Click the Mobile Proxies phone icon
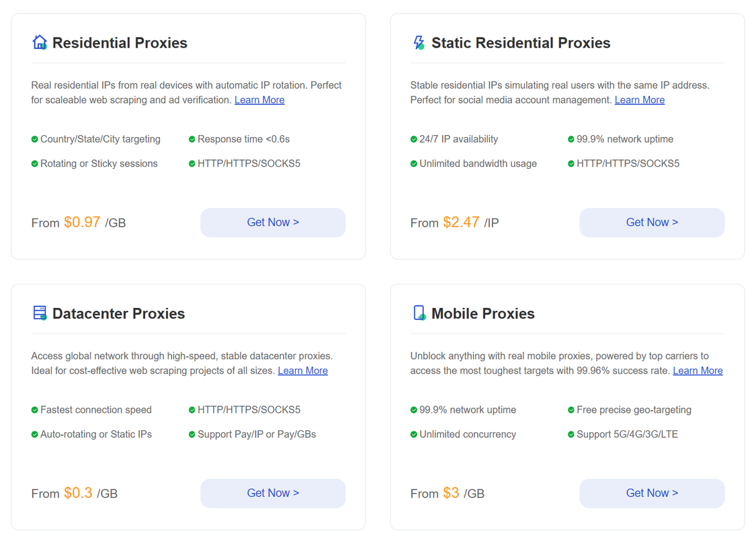756x538 pixels. click(x=419, y=313)
